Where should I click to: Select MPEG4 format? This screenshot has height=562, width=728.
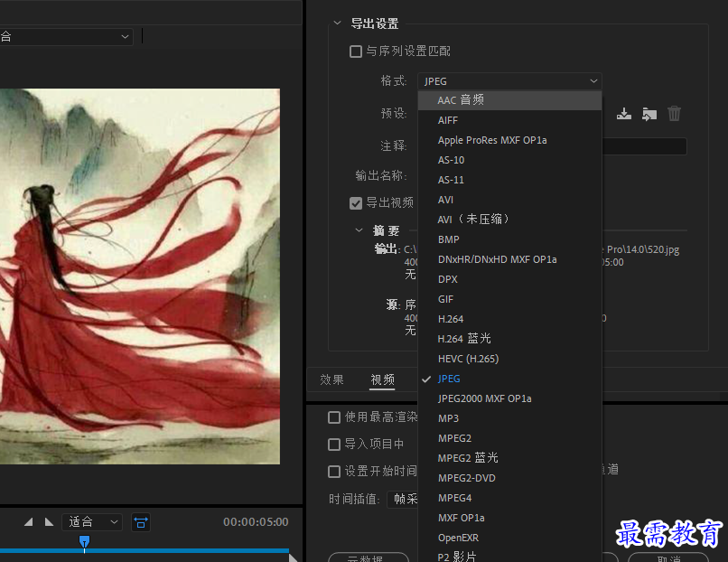509,499
